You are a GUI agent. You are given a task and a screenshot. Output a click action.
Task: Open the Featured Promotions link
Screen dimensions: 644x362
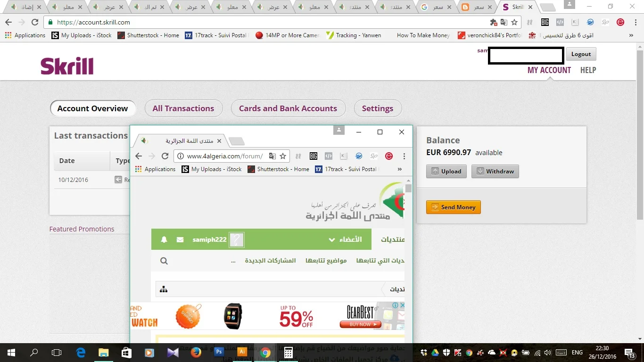[82, 229]
